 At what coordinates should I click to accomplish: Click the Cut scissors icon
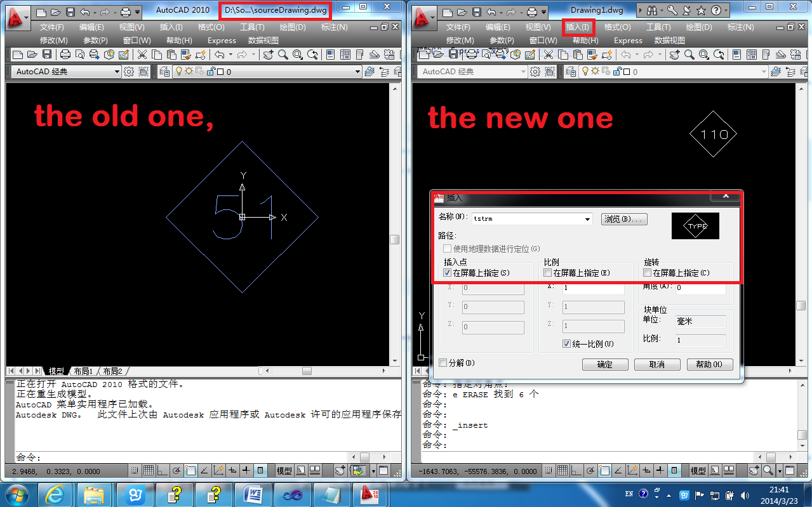click(143, 55)
